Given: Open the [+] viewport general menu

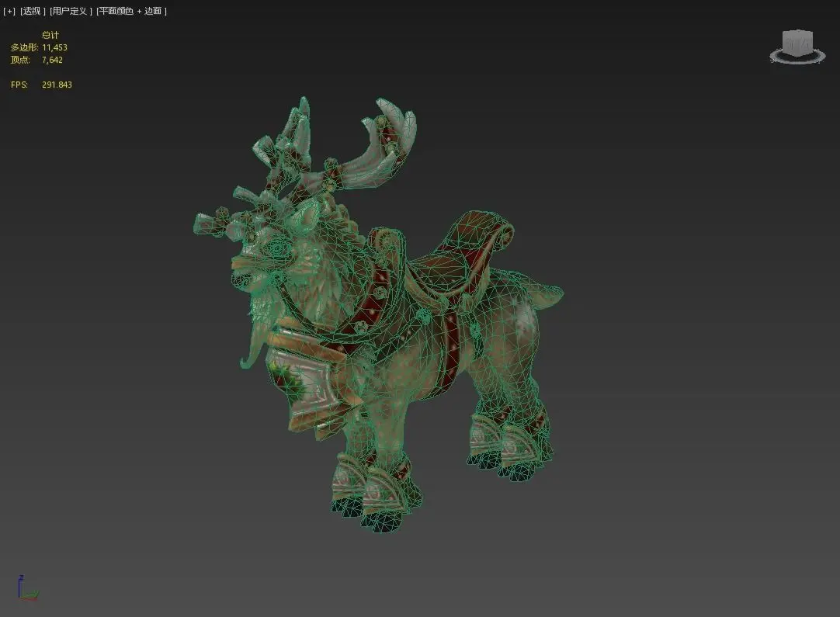Looking at the screenshot, I should [9, 11].
